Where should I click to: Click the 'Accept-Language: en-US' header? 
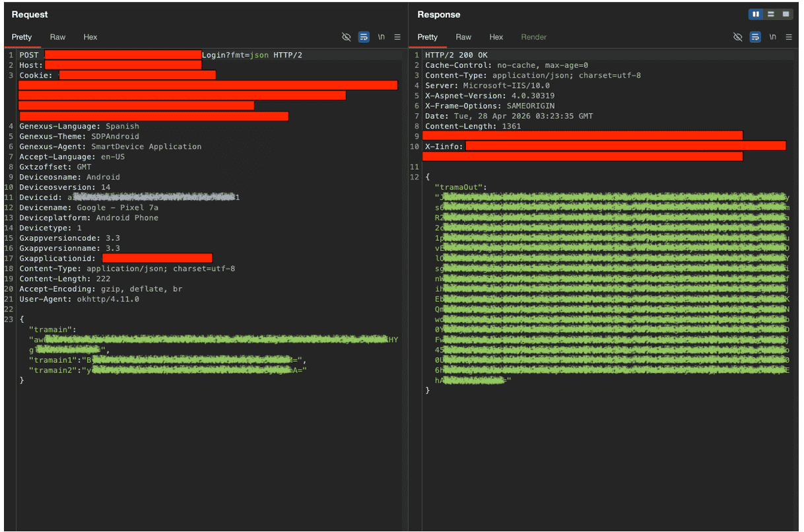click(72, 157)
